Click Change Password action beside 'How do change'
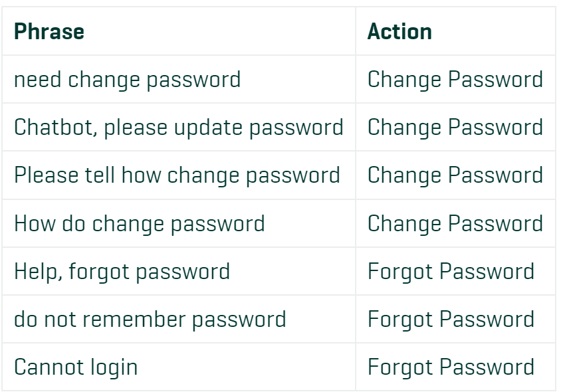The image size is (561, 392). 455,224
